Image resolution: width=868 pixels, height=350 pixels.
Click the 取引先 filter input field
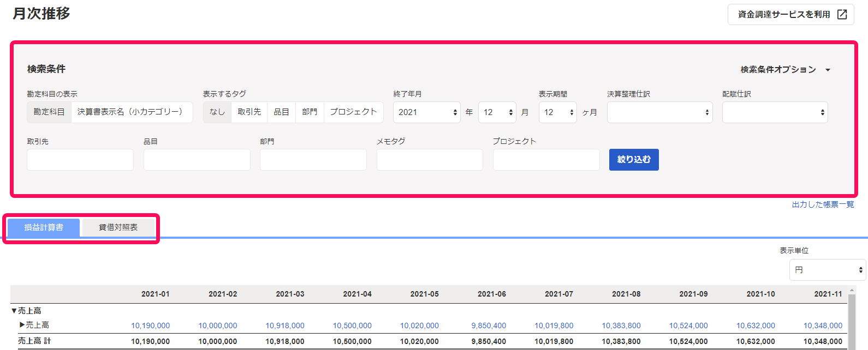80,160
